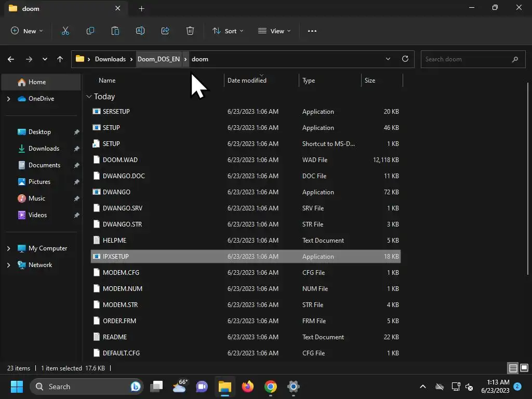Screen dimensions: 532x399
Task: Select the DOOM.WAD file
Action: 246,160
